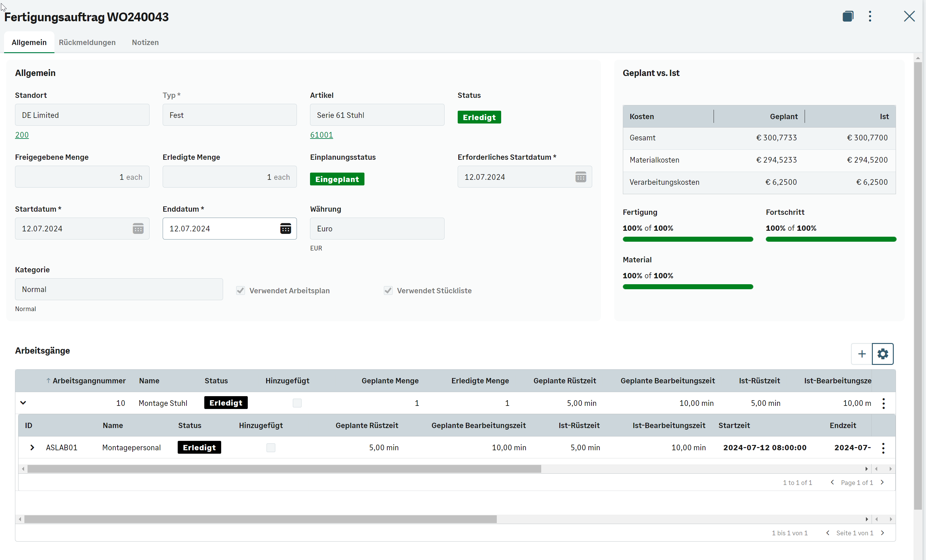This screenshot has height=560, width=926.
Task: Open the Startdatum calendar icon
Action: (x=138, y=228)
